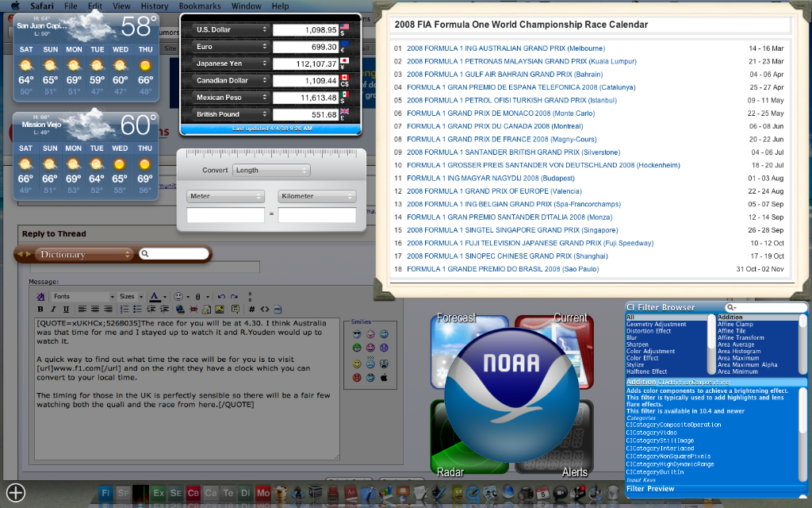Viewport: 812px width, 508px height.
Task: Click the Dictionary widget search field
Action: point(174,253)
